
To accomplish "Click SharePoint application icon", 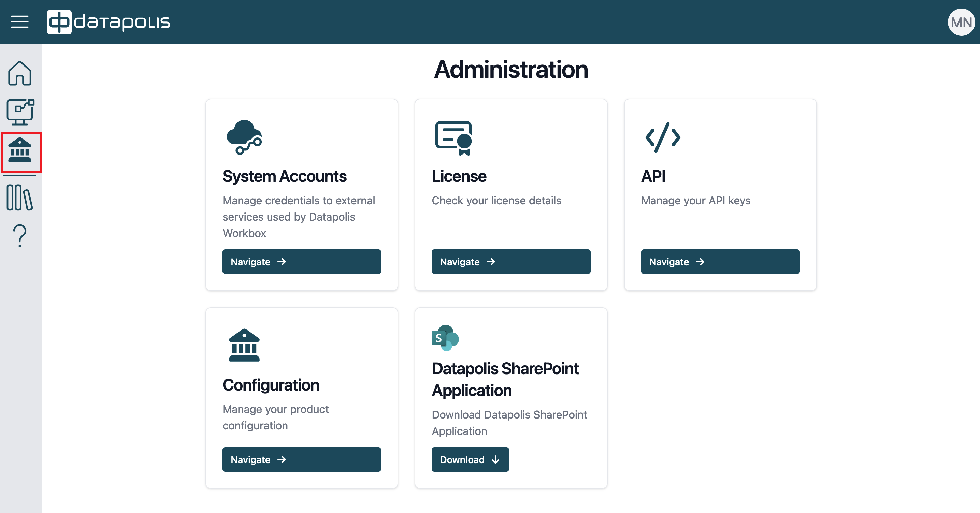I will 445,338.
